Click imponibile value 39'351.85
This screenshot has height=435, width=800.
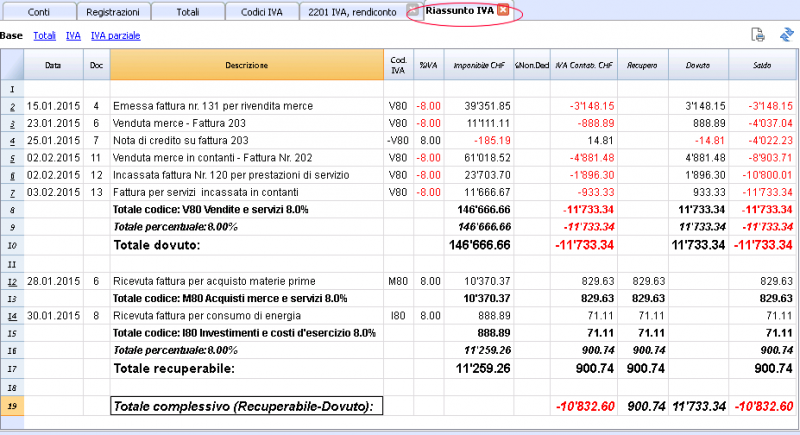point(487,106)
